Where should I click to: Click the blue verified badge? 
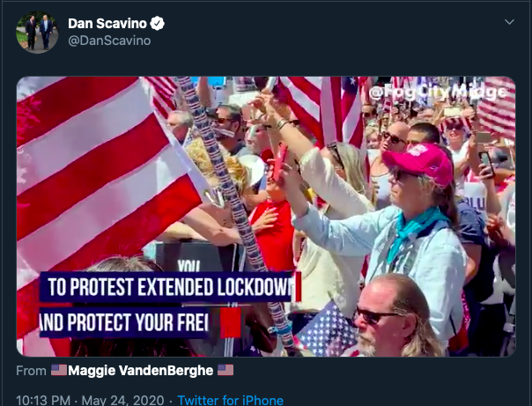tap(158, 24)
